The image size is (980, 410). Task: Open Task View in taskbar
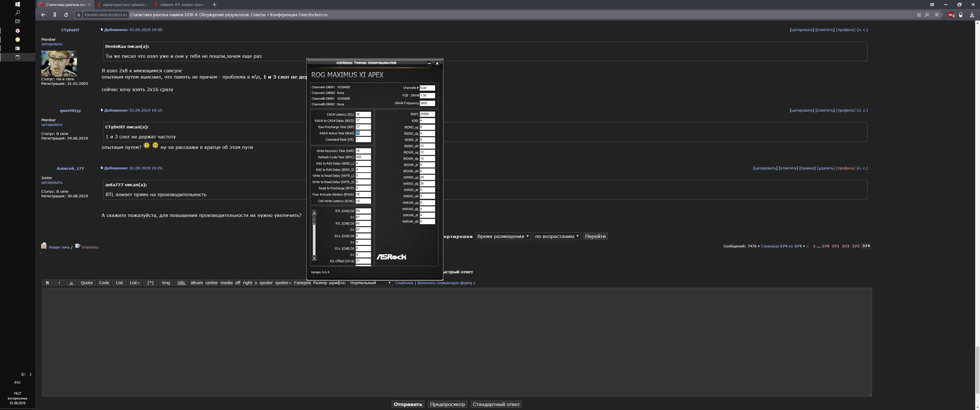[x=17, y=21]
